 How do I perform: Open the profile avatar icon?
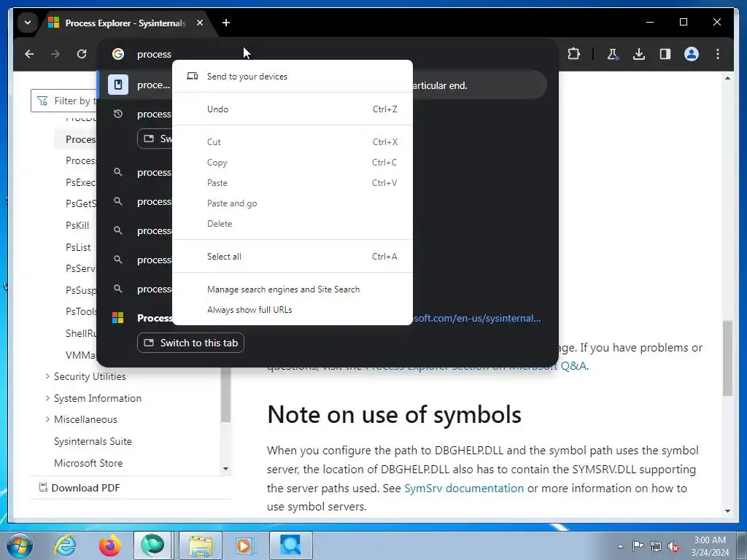tap(692, 54)
